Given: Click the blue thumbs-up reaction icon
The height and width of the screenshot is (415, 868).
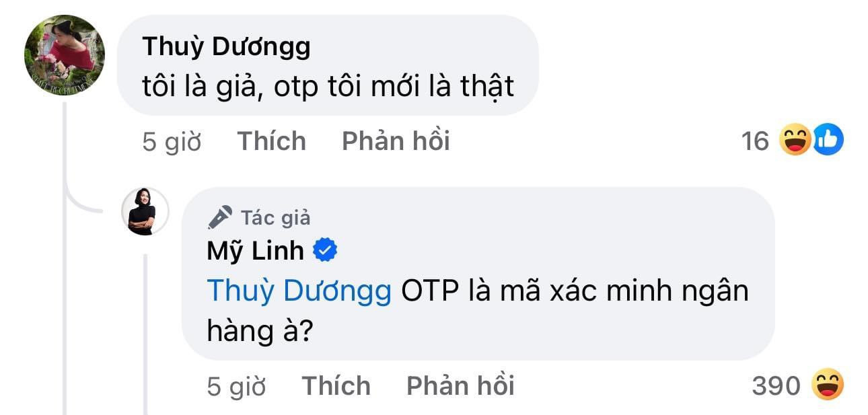Looking at the screenshot, I should point(828,141).
